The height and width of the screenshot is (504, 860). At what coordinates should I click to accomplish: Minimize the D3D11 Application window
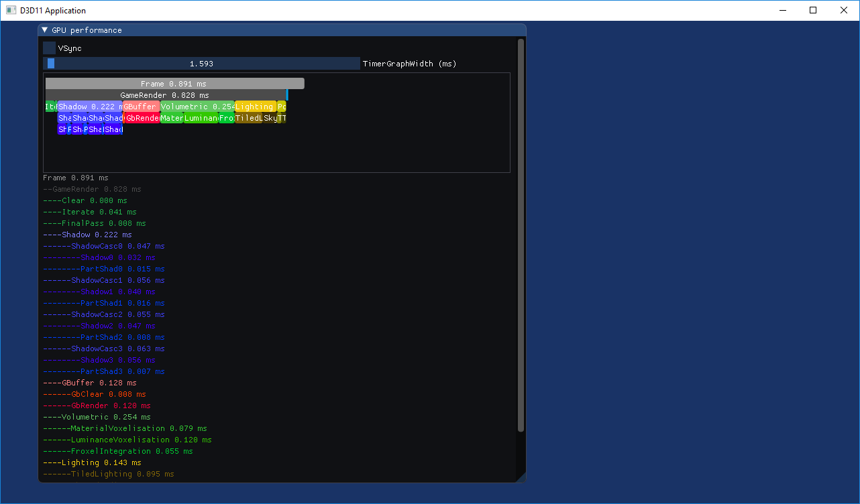coord(782,10)
